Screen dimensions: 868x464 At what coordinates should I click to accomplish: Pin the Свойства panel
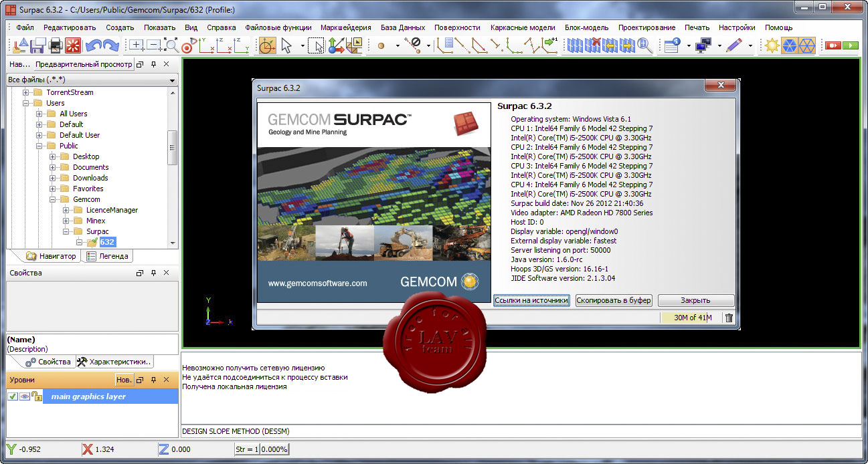pos(153,273)
